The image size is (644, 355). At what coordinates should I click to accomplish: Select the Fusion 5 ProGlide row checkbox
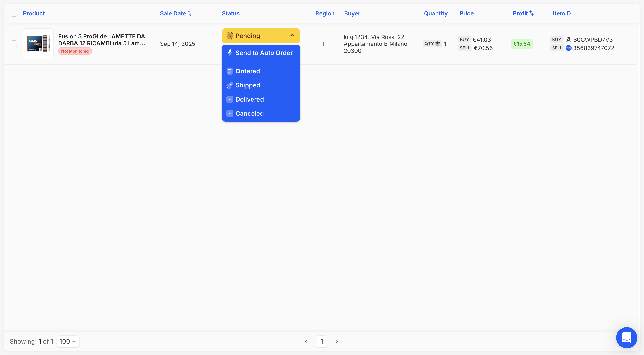pos(14,44)
